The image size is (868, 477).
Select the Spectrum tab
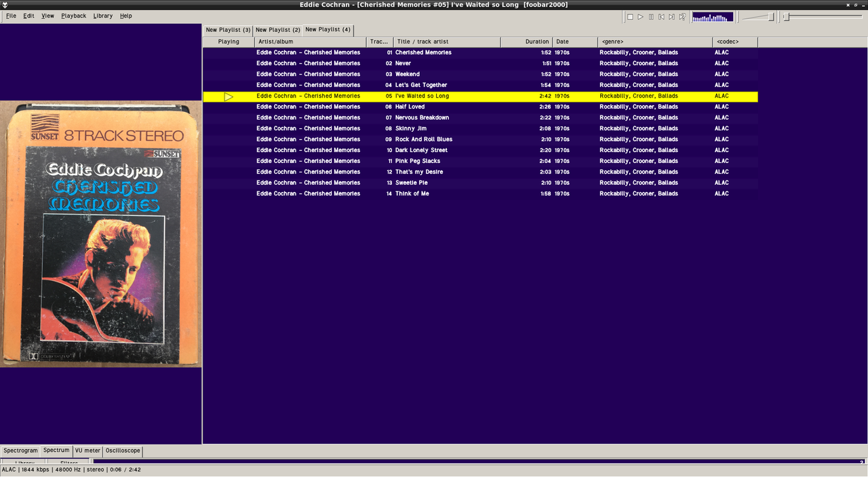56,450
